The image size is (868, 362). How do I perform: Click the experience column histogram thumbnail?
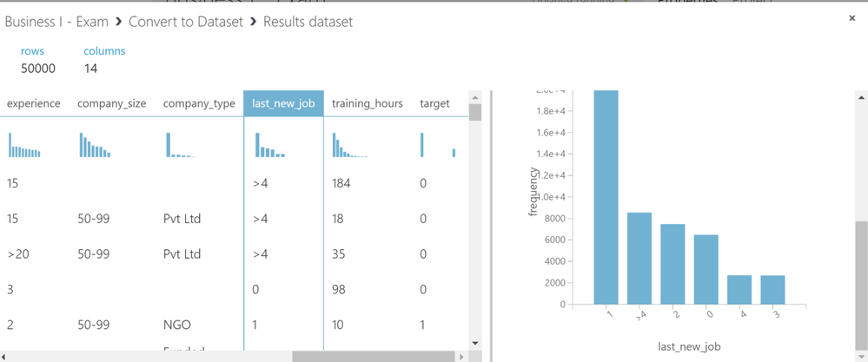point(24,145)
